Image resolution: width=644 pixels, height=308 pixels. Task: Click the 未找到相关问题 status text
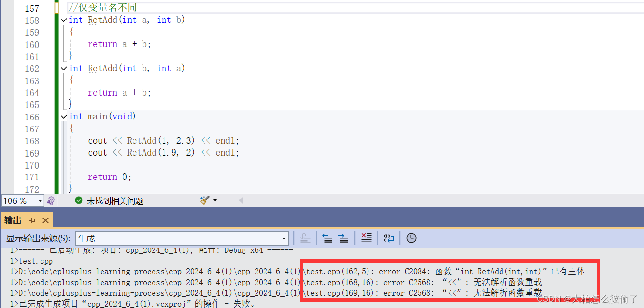(115, 201)
